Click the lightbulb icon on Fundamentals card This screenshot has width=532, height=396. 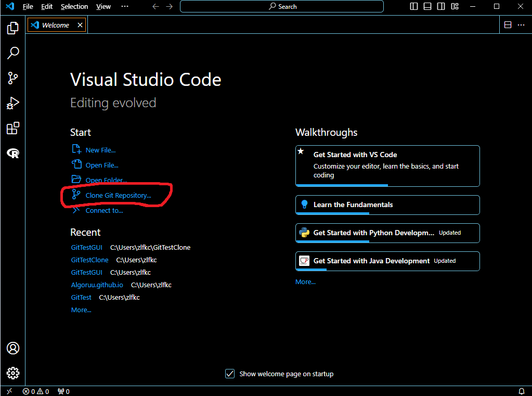[x=304, y=204]
